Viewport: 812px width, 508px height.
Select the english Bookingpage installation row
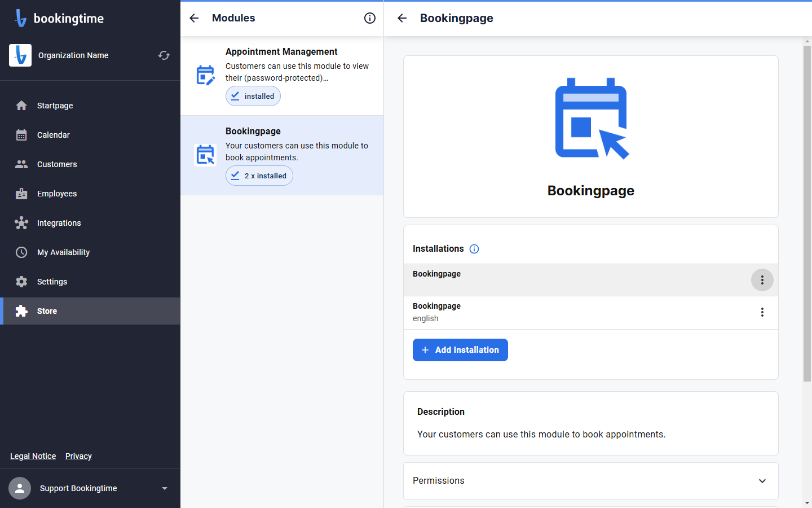[x=591, y=313]
